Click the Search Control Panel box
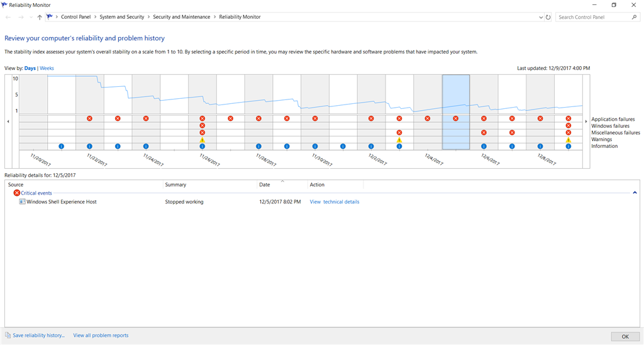644x345 pixels. coord(593,18)
